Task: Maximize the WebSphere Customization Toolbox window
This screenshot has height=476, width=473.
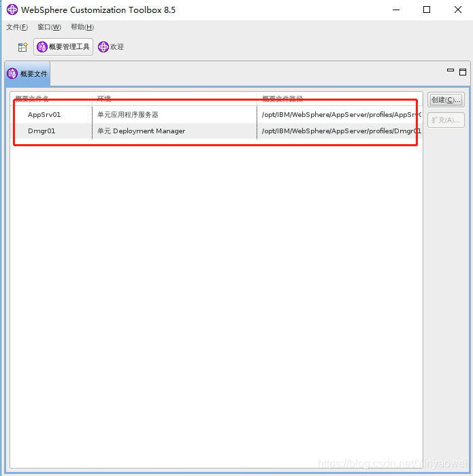Action: click(427, 10)
